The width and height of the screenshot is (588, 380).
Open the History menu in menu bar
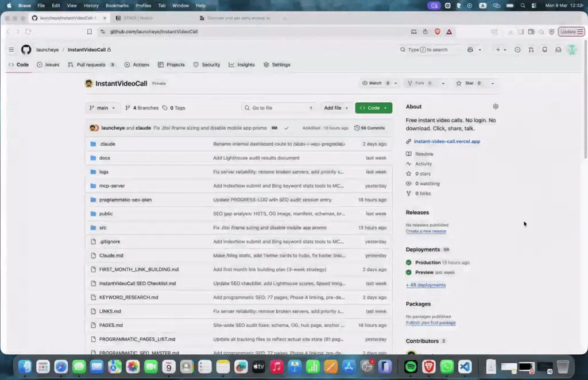point(91,6)
